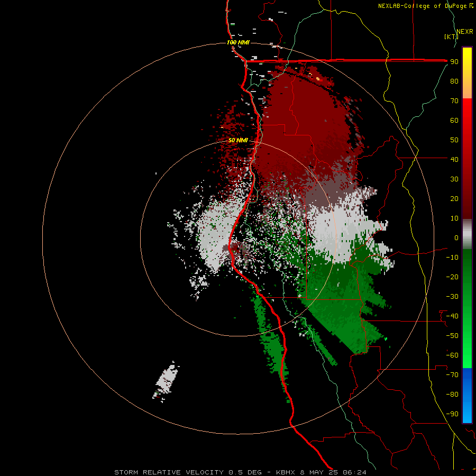Viewport: 476px width, 476px height.
Task: Click the "20" value on velocity scale
Action: click(x=454, y=198)
